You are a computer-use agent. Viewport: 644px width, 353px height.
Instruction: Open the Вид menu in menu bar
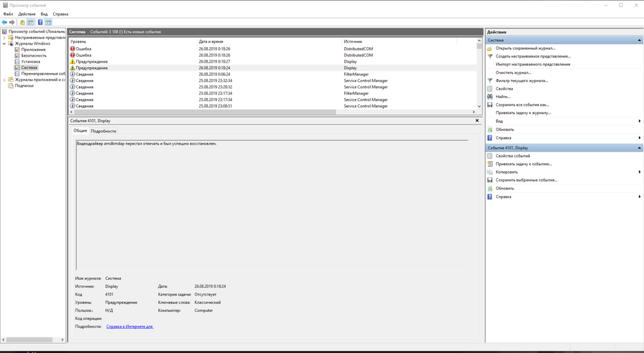click(44, 14)
